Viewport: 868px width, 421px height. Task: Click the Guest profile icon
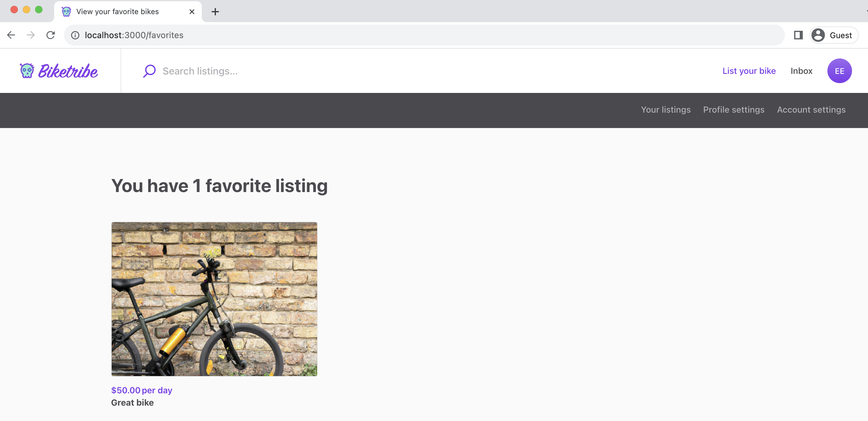click(x=818, y=35)
